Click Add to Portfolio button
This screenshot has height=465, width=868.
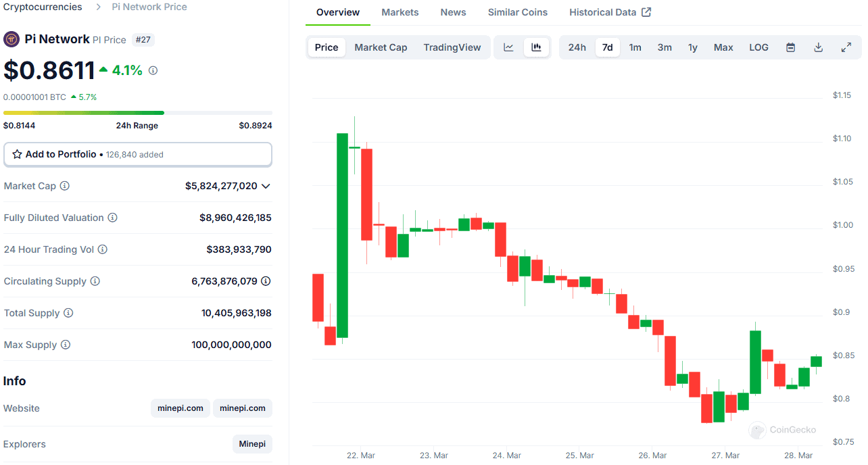(x=138, y=154)
